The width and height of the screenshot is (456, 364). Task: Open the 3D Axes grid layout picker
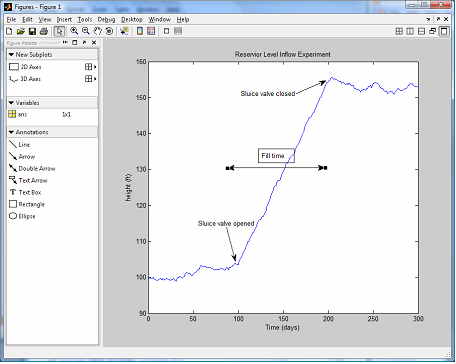click(x=90, y=79)
